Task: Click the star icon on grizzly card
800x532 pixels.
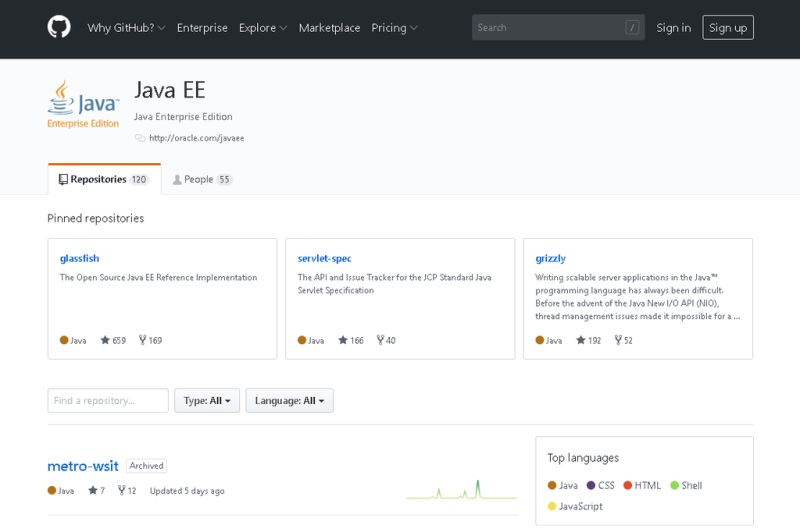Action: (581, 340)
